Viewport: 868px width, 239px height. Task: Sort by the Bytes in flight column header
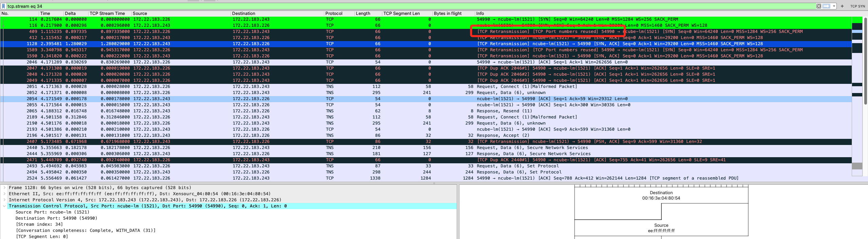click(x=454, y=13)
